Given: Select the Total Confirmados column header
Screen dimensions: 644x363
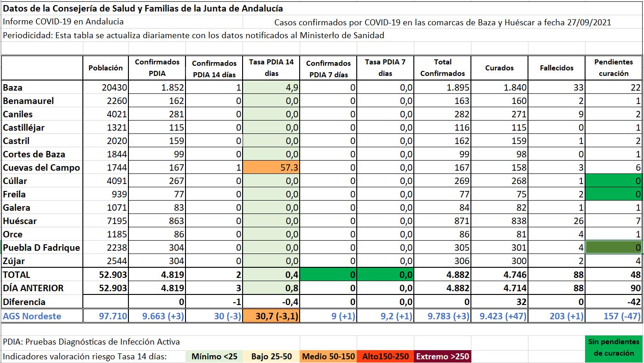Looking at the screenshot, I should click(442, 68).
